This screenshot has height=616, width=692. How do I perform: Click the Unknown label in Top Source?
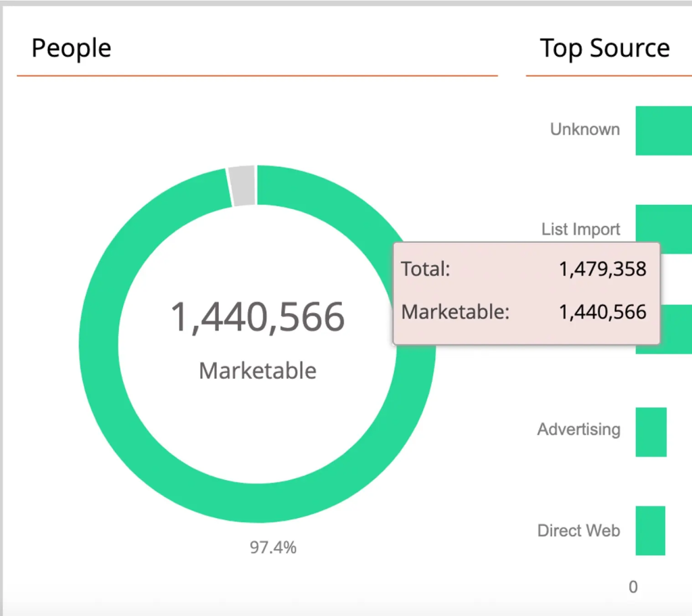pyautogui.click(x=584, y=129)
